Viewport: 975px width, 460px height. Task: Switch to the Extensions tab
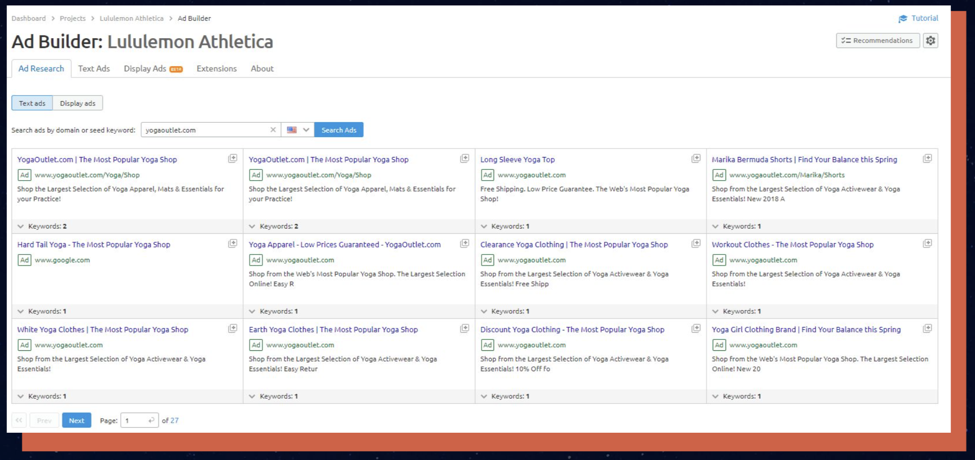point(216,68)
